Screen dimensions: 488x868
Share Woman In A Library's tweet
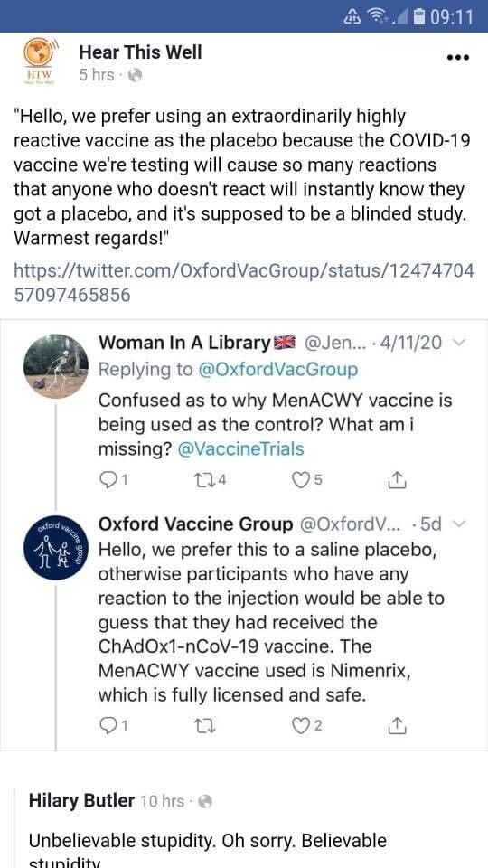coord(397,480)
